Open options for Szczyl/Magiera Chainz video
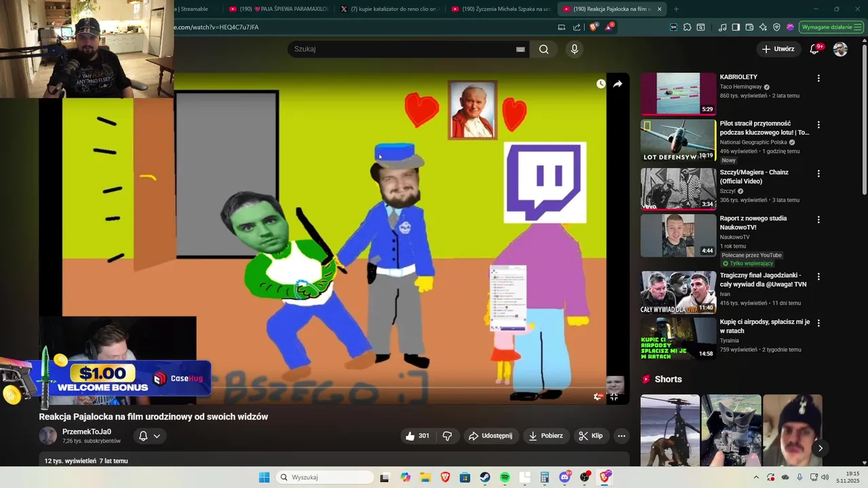 [818, 174]
